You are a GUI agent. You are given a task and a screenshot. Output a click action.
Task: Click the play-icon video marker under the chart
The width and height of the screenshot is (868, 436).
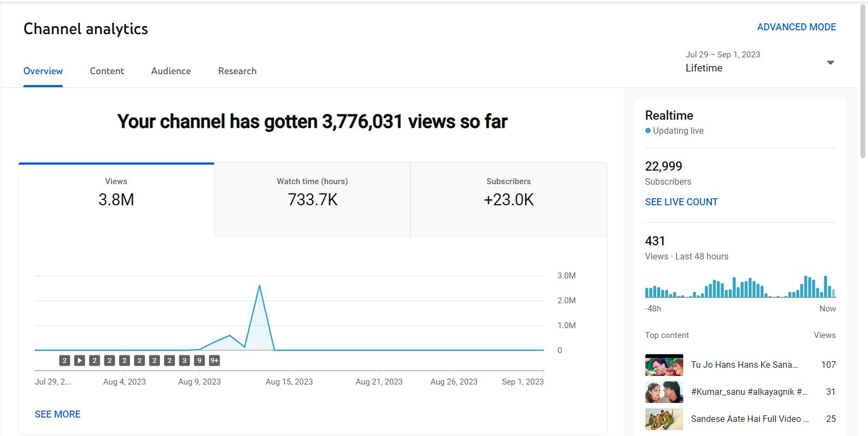tap(80, 360)
